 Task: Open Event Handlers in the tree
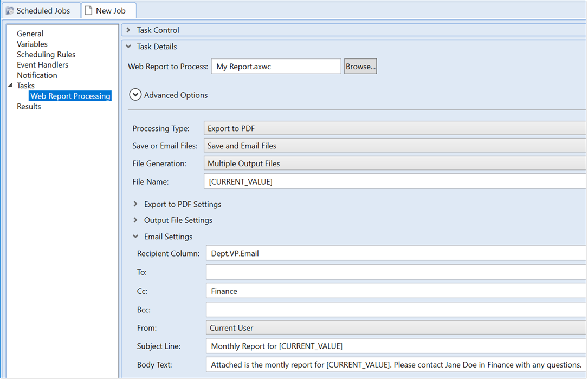coord(42,65)
